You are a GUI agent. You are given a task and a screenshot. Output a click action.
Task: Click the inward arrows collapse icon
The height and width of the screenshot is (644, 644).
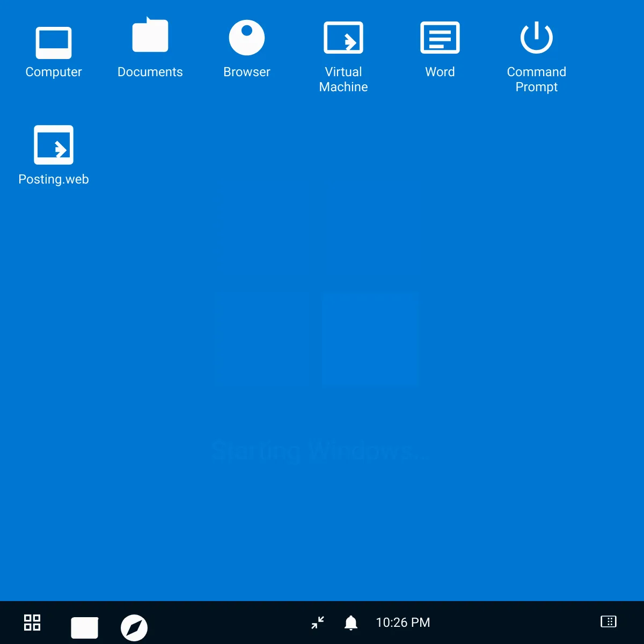pos(318,623)
